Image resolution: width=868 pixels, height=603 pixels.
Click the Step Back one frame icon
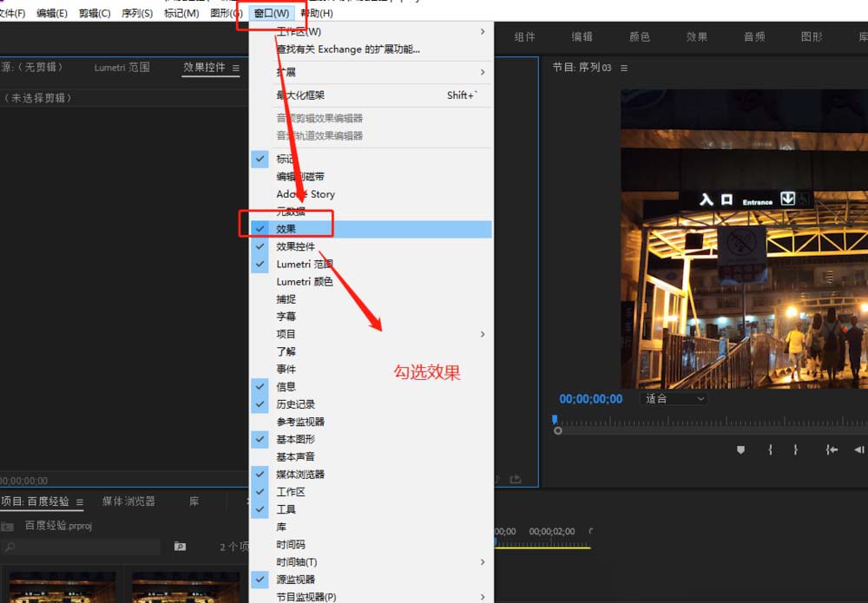(x=859, y=449)
